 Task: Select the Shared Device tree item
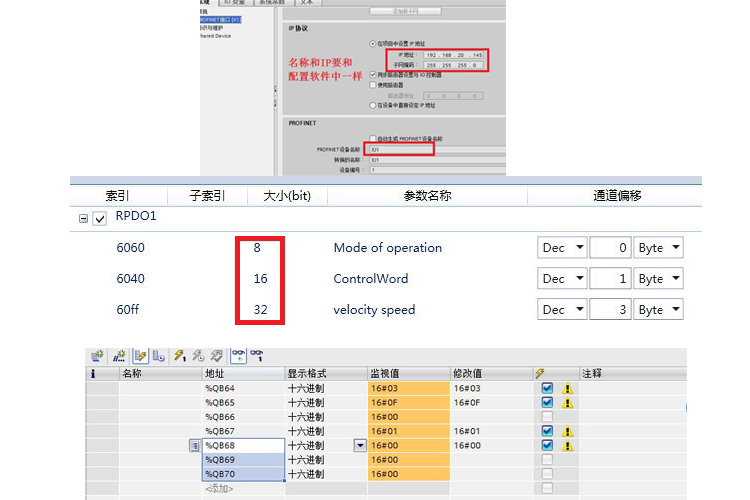(216, 36)
